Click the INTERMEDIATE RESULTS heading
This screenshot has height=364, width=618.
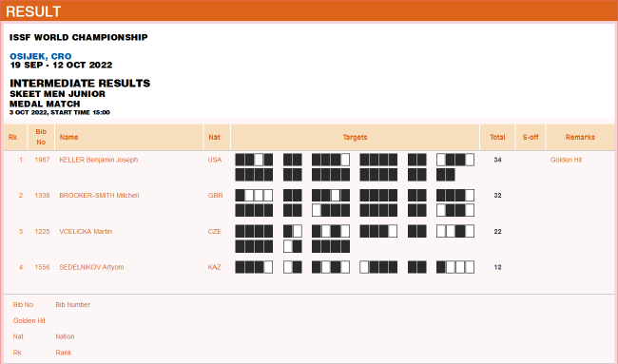tap(80, 83)
